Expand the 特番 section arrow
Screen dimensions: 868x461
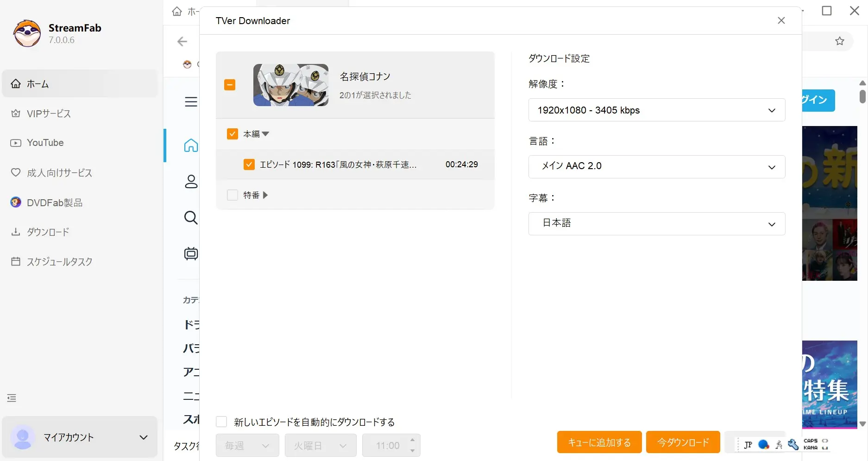(265, 195)
